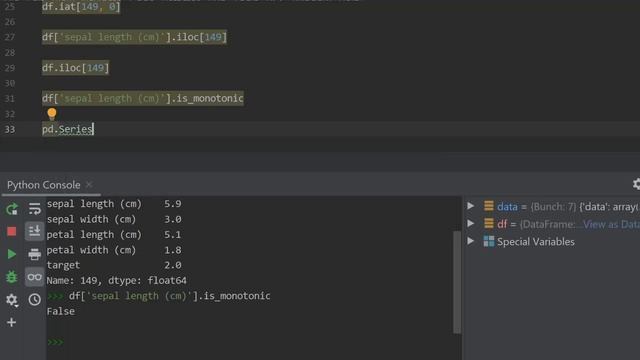
Task: Open the tool window gear on the right
Action: 636,184
